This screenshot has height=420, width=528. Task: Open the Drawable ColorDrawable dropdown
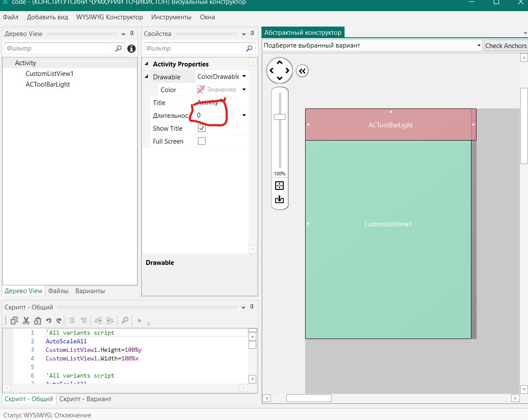tap(244, 77)
